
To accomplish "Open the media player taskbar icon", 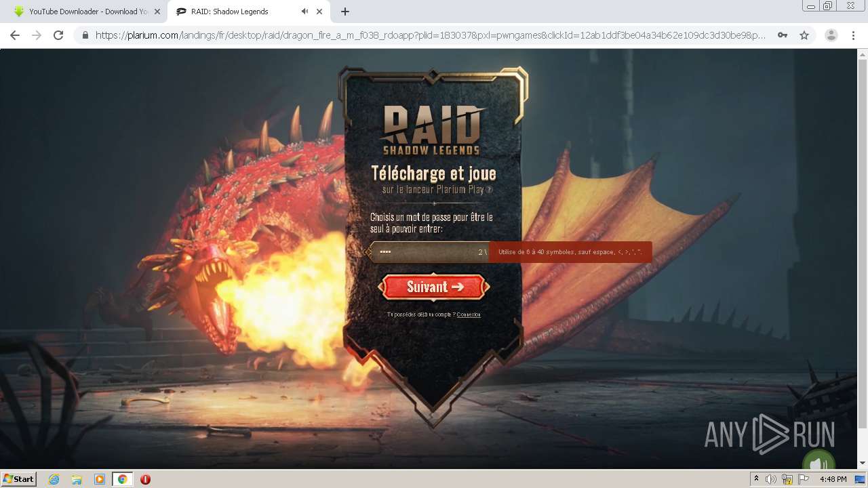I will (100, 479).
